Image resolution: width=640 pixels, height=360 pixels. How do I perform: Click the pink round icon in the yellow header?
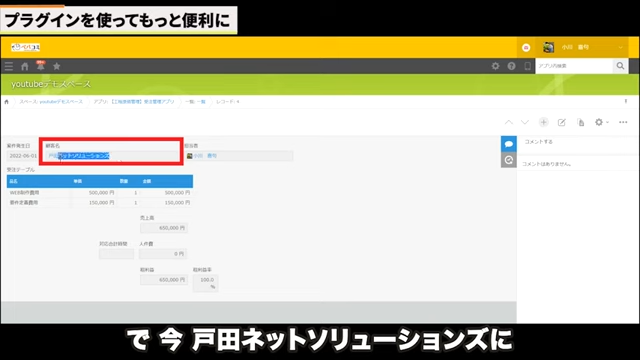point(526,48)
